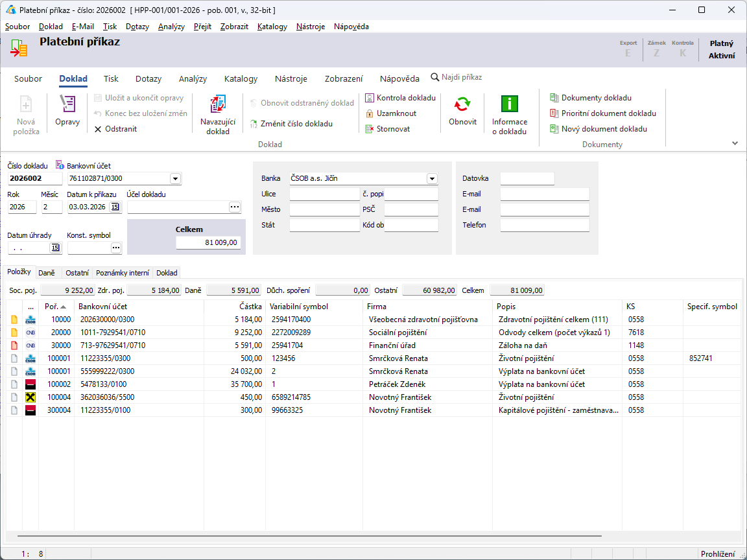Screen dimensions: 747x560
Task: Click Navazující doklad icon
Action: (218, 104)
